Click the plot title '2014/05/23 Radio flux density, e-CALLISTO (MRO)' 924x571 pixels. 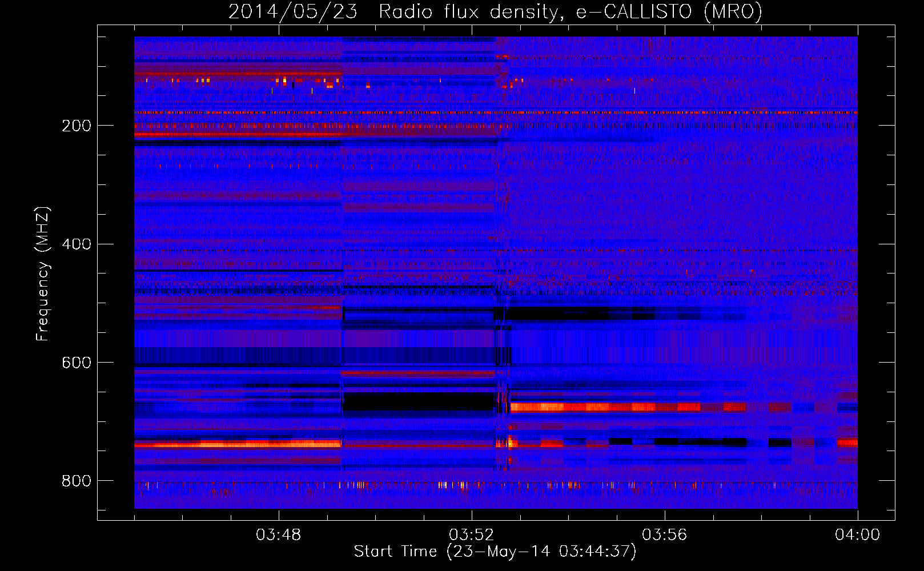point(495,11)
